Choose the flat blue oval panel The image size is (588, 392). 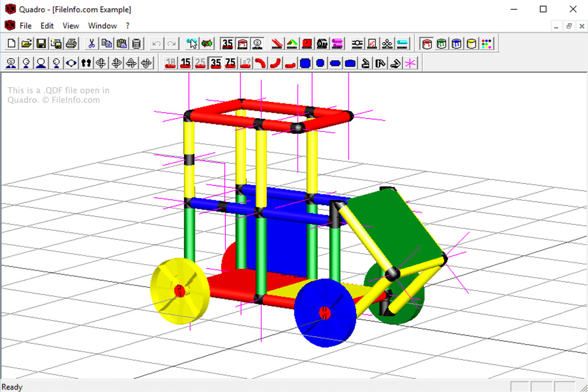(336, 63)
